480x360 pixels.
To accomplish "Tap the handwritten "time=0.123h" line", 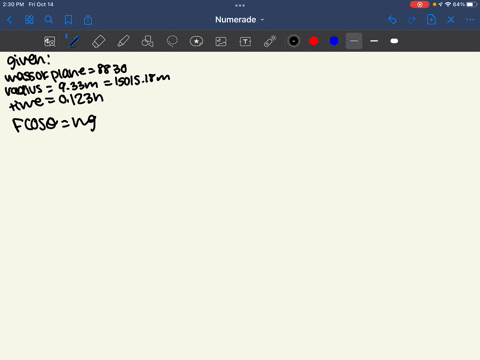I will [56, 101].
